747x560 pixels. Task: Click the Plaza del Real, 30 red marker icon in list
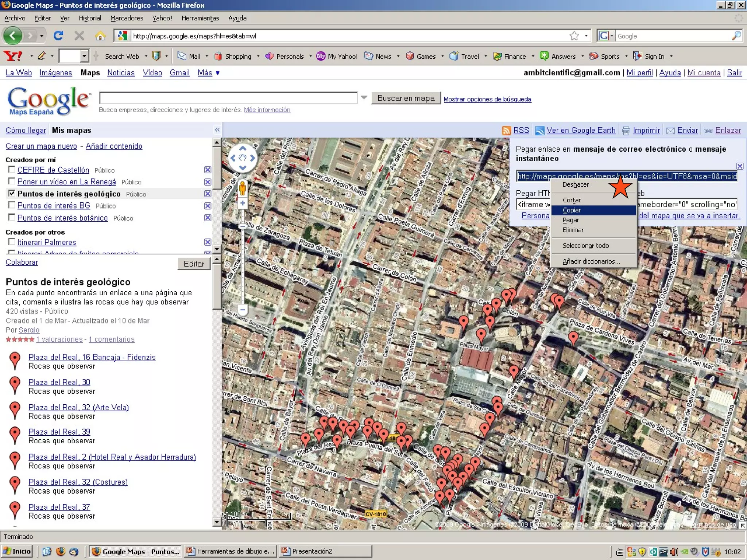[x=15, y=386]
